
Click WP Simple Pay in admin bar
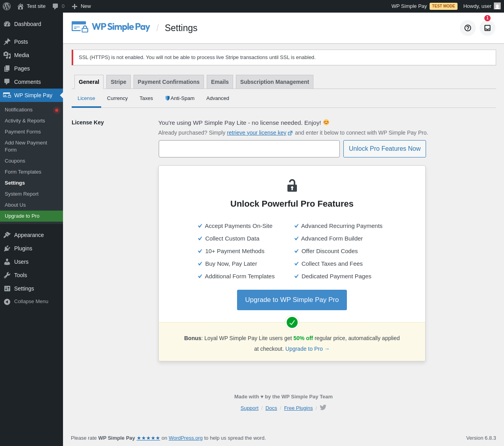pyautogui.click(x=409, y=6)
